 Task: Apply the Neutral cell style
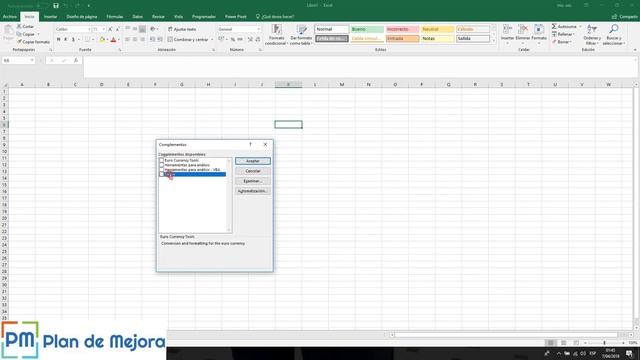[x=438, y=29]
